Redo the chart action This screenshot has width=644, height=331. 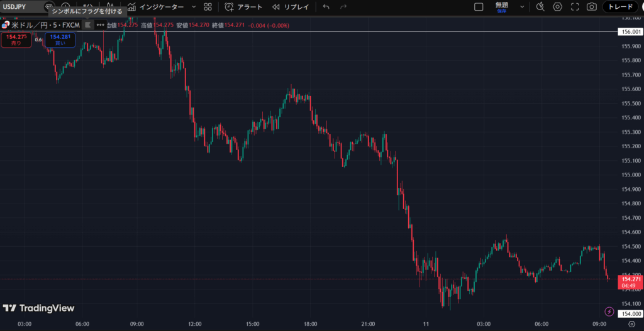click(343, 7)
